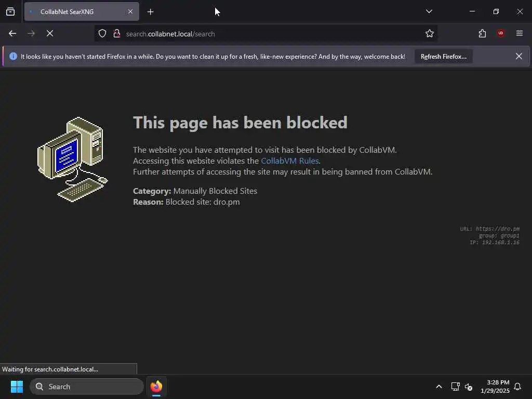Open the notifications bell icon
532x399 pixels.
(x=517, y=387)
